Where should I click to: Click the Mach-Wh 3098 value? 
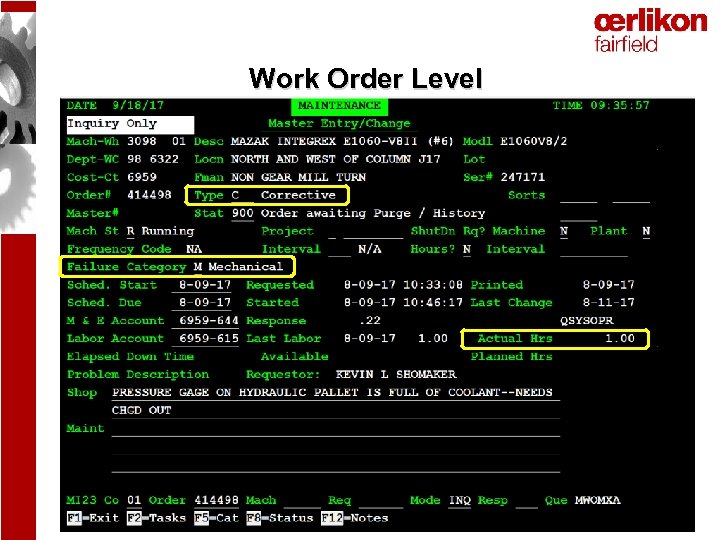pos(142,141)
